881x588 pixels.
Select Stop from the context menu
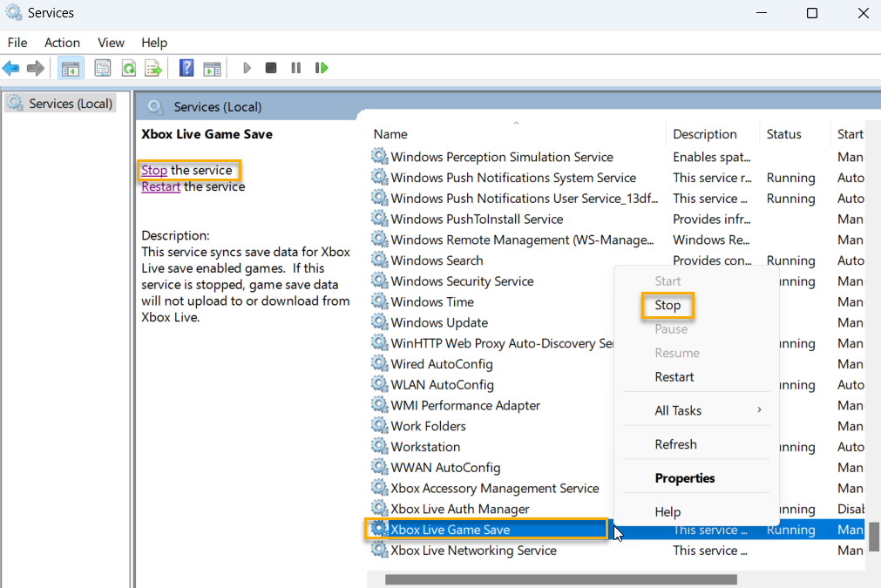pos(667,305)
